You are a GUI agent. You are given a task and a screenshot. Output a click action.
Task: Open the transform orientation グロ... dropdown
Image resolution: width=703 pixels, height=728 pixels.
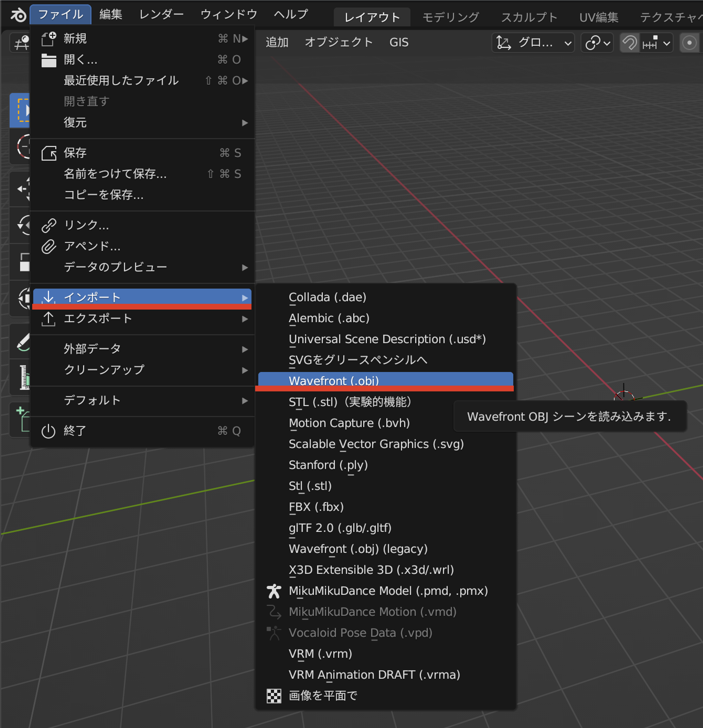click(x=533, y=43)
